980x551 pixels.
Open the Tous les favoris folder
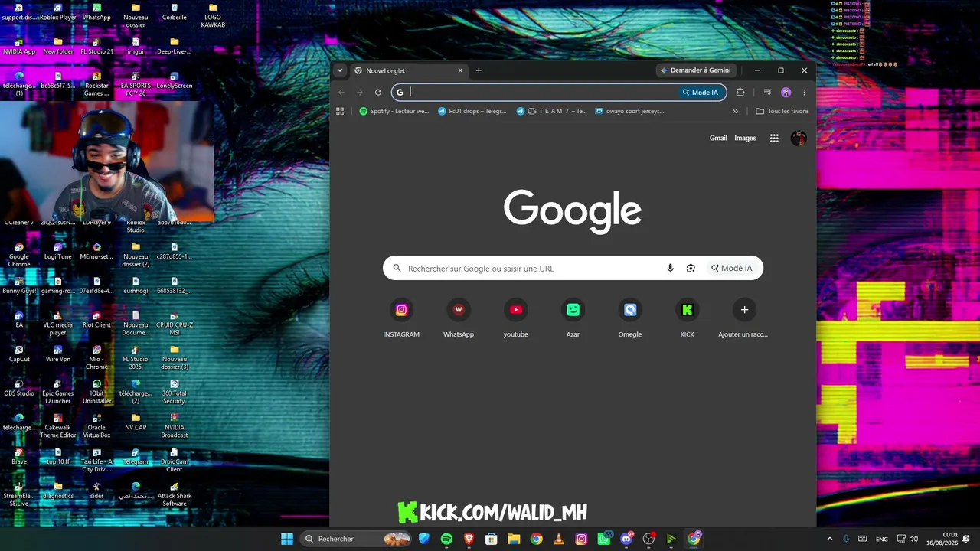click(x=782, y=111)
